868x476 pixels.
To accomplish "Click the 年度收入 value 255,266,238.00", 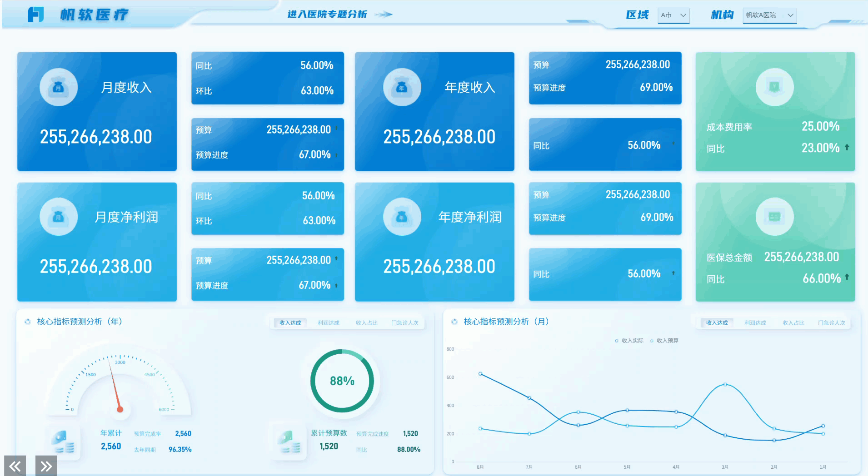I will click(x=439, y=137).
